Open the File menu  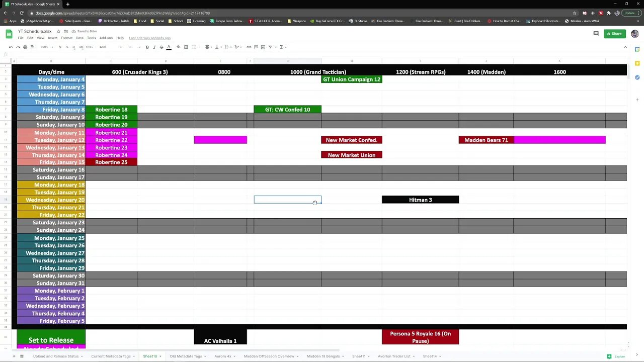coord(21,38)
